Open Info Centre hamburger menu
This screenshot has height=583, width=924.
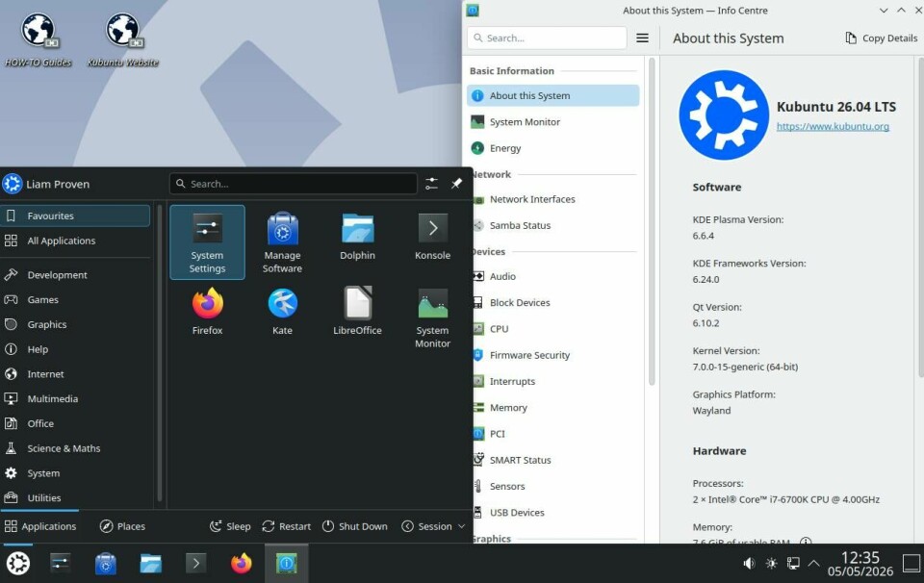642,38
